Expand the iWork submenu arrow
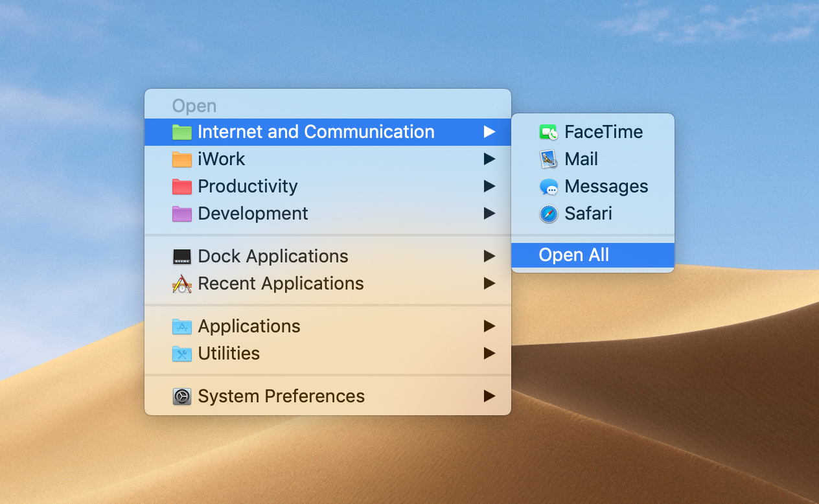Viewport: 819px width, 504px height. tap(490, 159)
